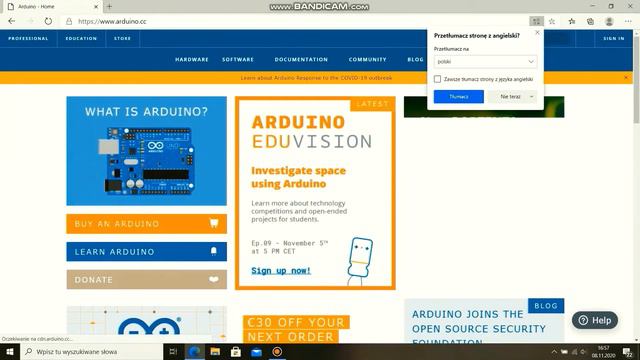Screen dimensions: 640x360
Task: Open COVID-19 outbreak response banner link
Action: point(316,78)
